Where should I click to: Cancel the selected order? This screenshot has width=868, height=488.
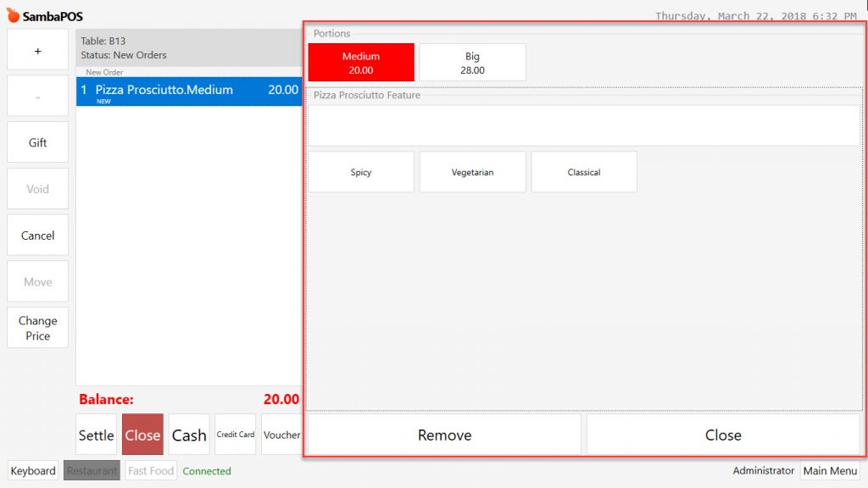(x=37, y=236)
